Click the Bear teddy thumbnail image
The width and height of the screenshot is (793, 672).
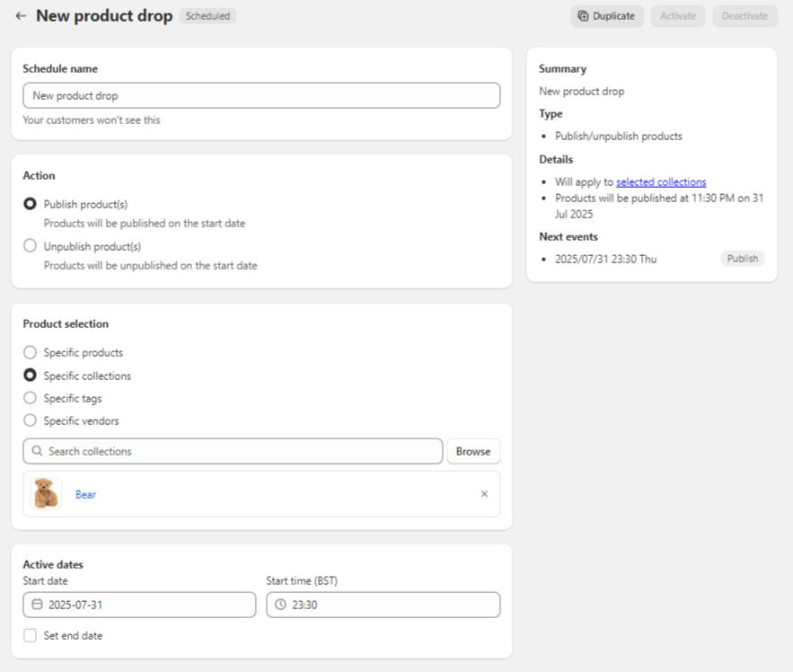46,493
